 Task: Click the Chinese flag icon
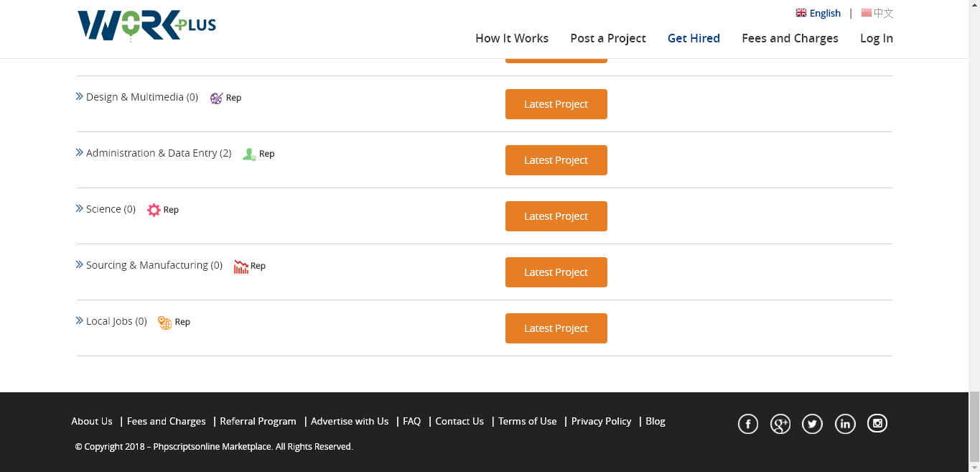pos(867,13)
